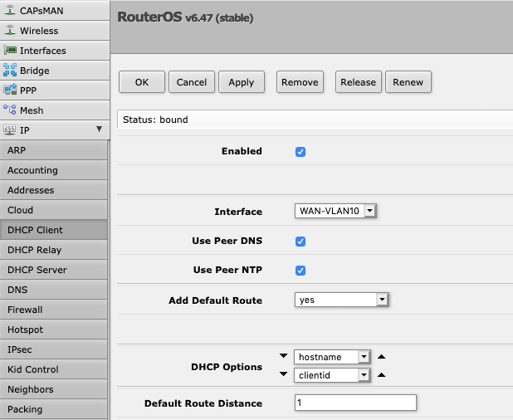Open the DNS submenu item
This screenshot has width=513, height=420.
(x=54, y=290)
